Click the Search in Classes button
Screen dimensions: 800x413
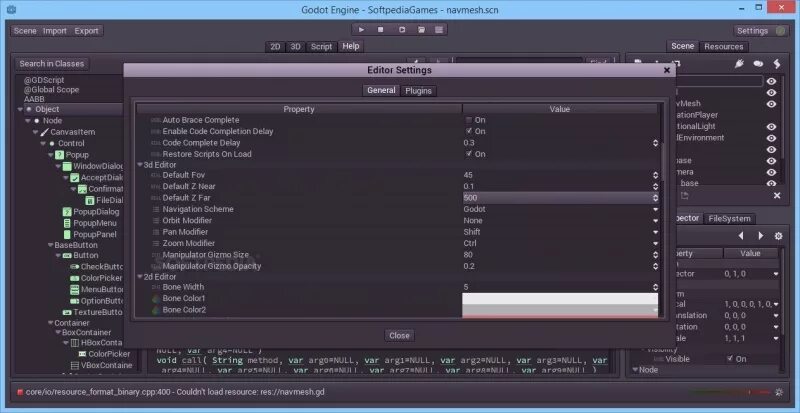click(51, 64)
